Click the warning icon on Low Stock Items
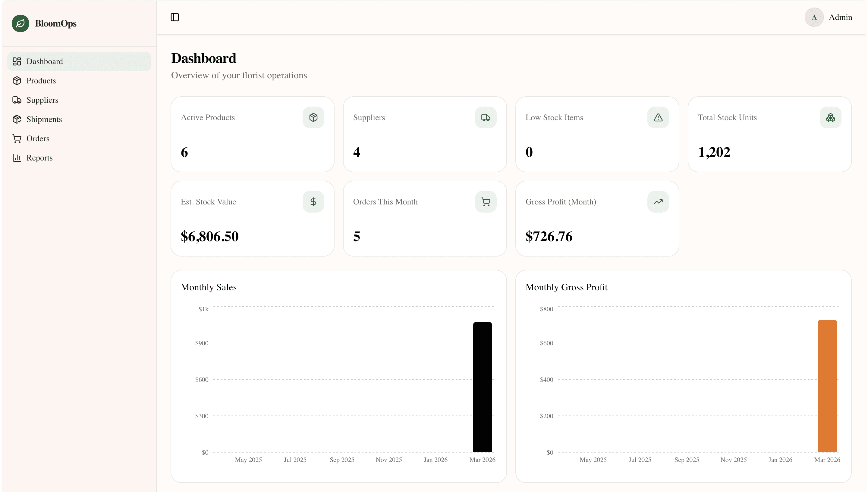The image size is (868, 492). [x=657, y=117]
